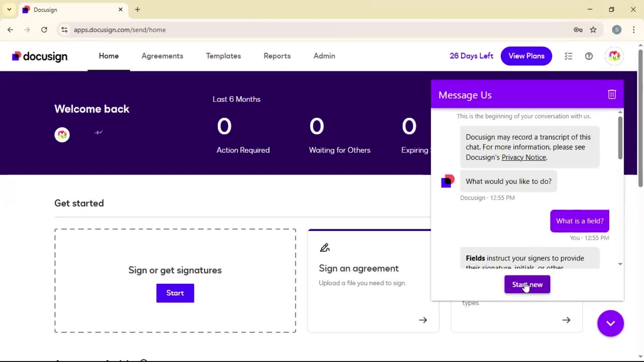Click the 'What would you like to do?' message
644x362 pixels.
click(508, 181)
